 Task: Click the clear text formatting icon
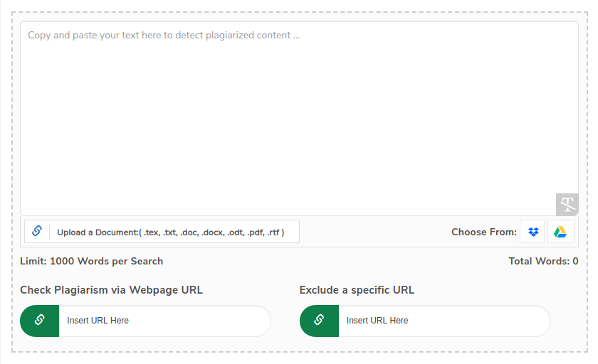click(567, 205)
